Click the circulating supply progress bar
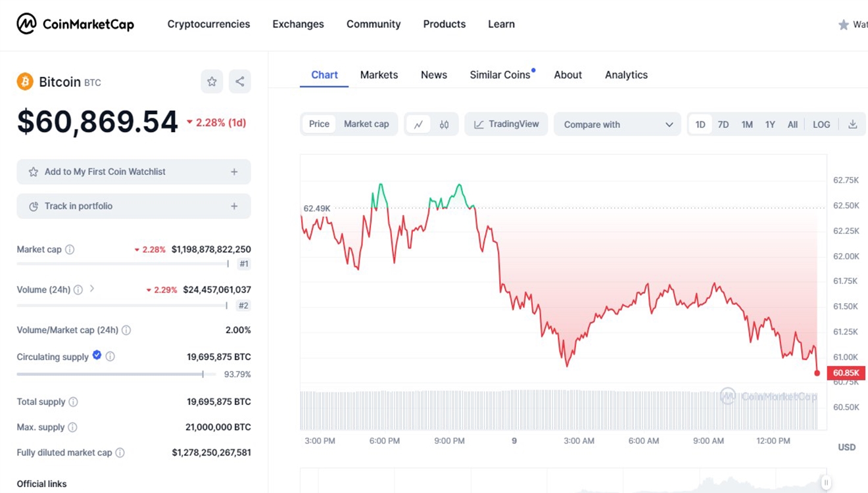Image resolution: width=868 pixels, height=493 pixels. [x=110, y=374]
